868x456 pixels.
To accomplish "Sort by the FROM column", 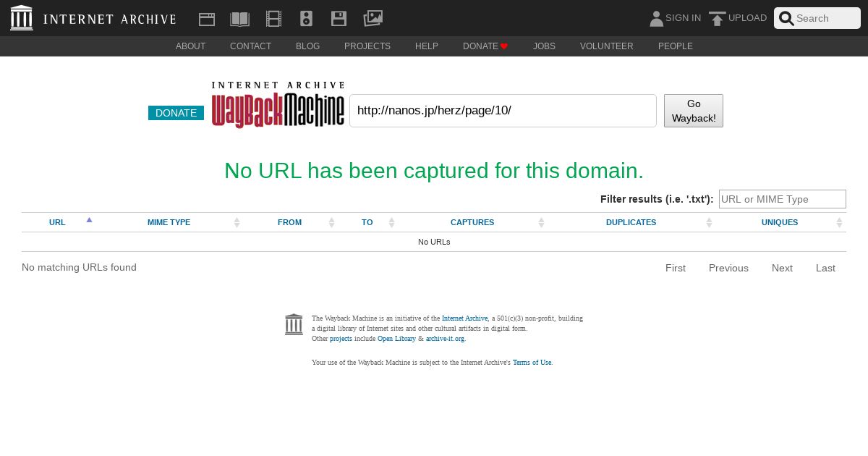I will click(289, 222).
